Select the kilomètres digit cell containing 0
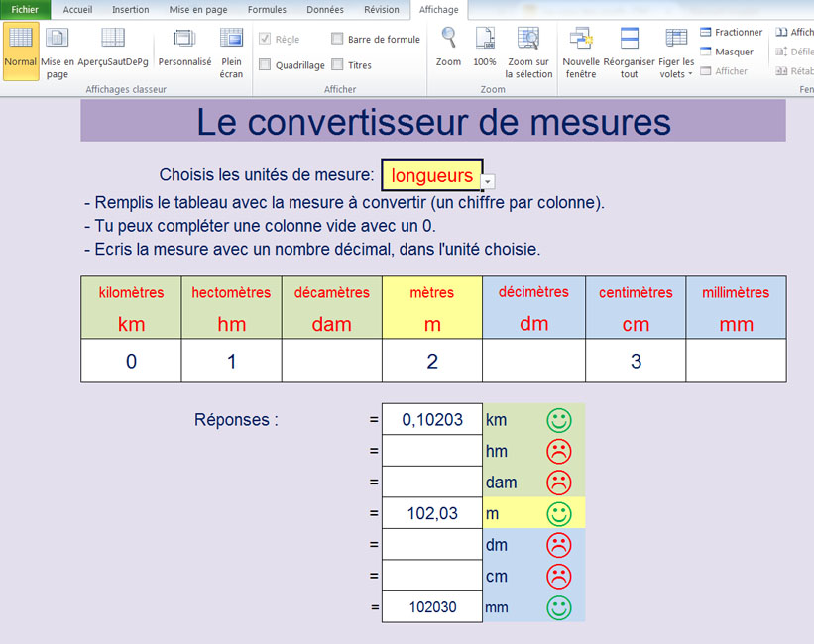Screen dimensions: 814x644 131,361
